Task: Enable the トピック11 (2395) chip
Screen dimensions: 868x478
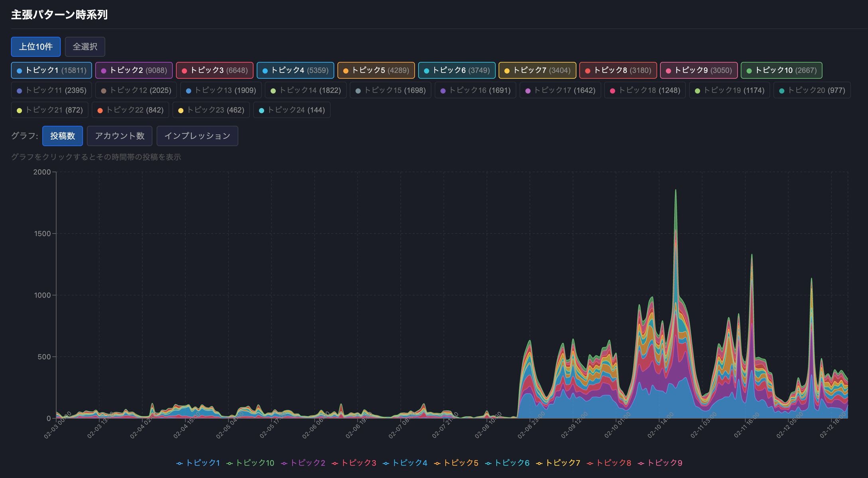Action: (51, 90)
